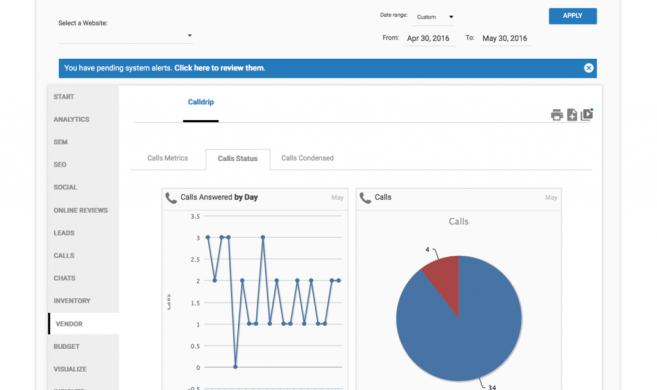The height and width of the screenshot is (390, 657).
Task: Open the video tutorial icon
Action: 587,114
